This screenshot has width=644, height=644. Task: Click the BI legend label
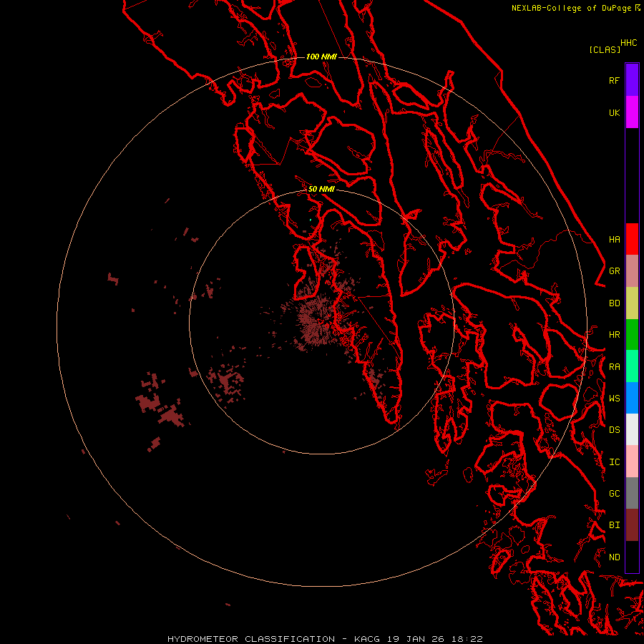click(614, 525)
